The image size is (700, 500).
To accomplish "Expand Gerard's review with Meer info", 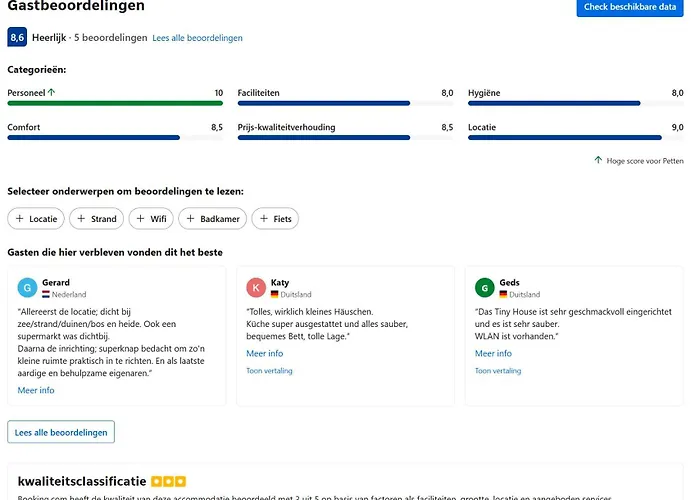I will [36, 390].
